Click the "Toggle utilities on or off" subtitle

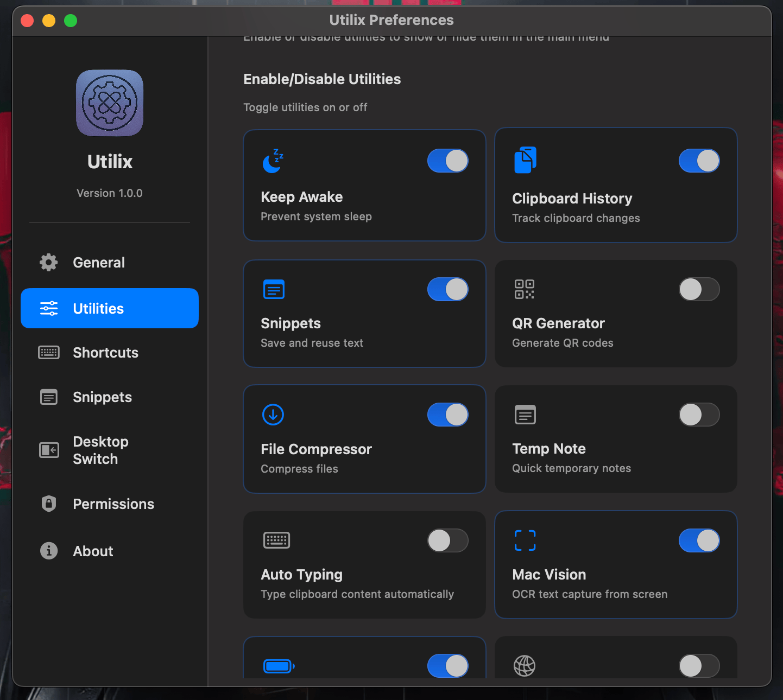(x=305, y=107)
